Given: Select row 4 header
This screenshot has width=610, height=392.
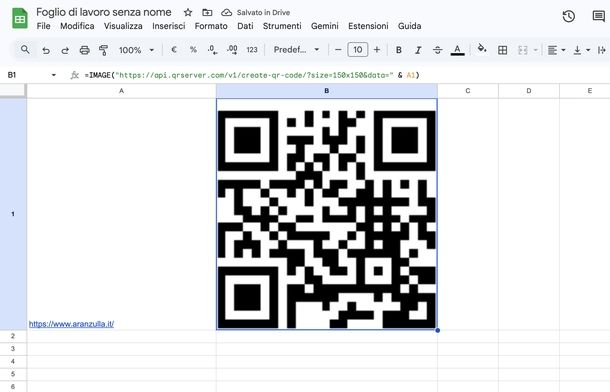Looking at the screenshot, I should [x=13, y=361].
